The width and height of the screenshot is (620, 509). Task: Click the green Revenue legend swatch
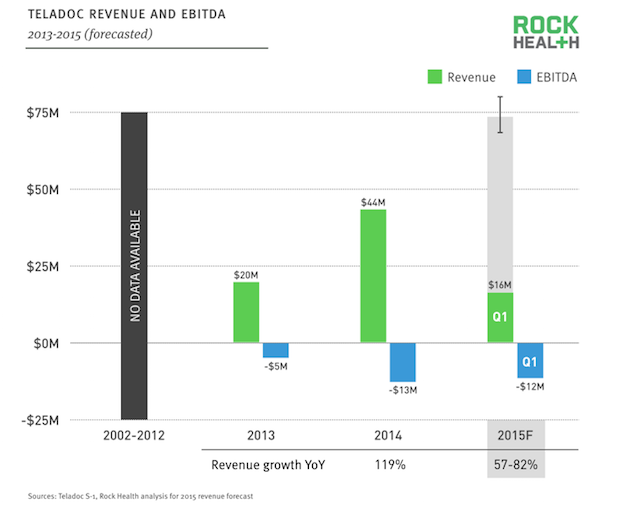[435, 77]
